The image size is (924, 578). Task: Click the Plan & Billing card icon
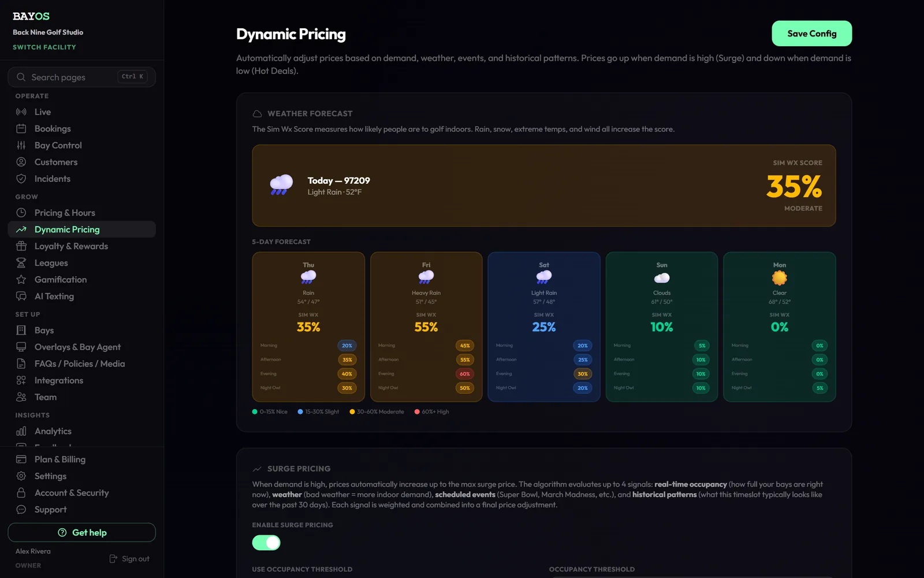coord(21,460)
